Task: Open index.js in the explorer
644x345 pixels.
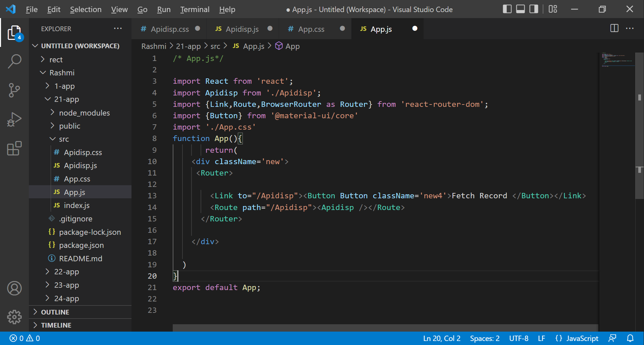Action: (x=80, y=205)
